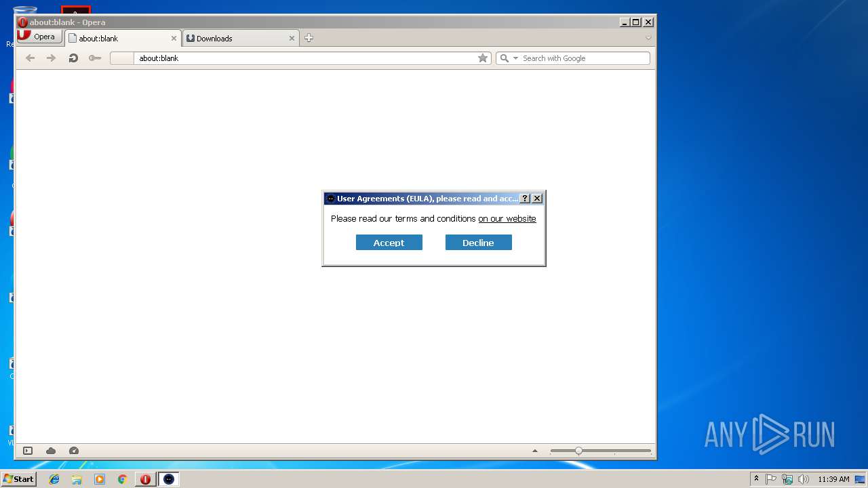The height and width of the screenshot is (488, 868).
Task: Open Action Center flag icon
Action: tap(771, 479)
